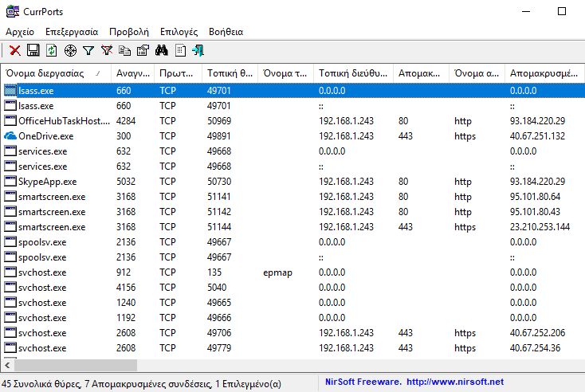The width and height of the screenshot is (585, 392).
Task: Save selected items using the floppy disk icon
Action: [33, 50]
